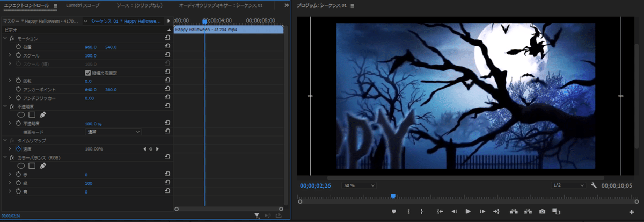Reset the モーション effect parameters

coord(167,39)
